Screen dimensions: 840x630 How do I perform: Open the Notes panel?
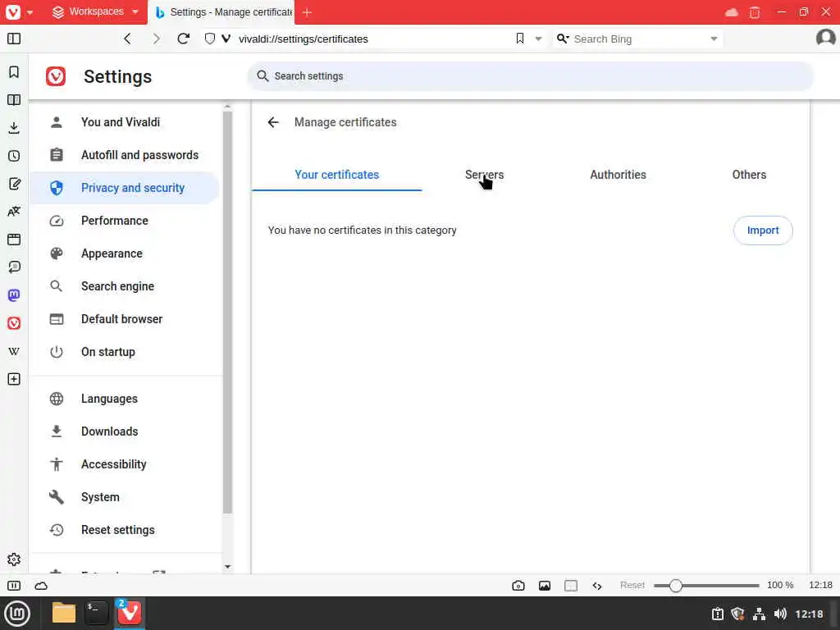point(14,184)
